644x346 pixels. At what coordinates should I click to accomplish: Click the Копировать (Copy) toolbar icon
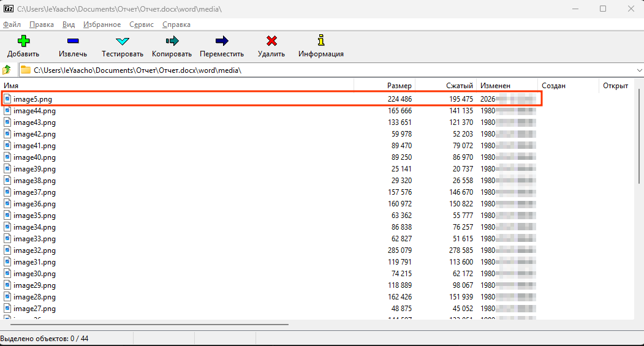tap(172, 40)
